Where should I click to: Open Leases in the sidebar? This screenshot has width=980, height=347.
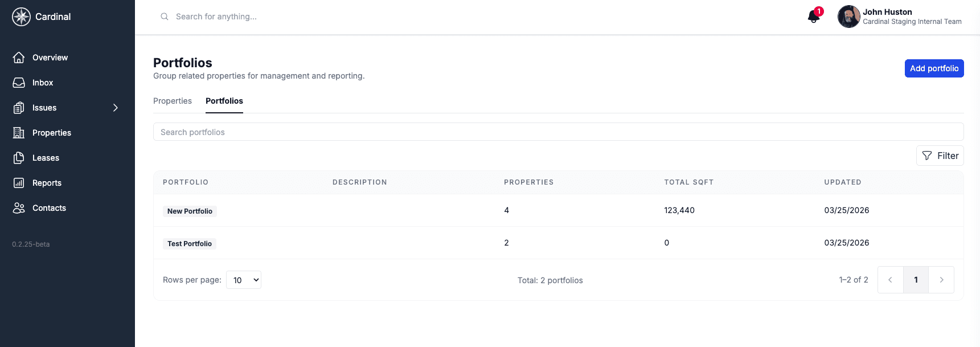pyautogui.click(x=46, y=158)
